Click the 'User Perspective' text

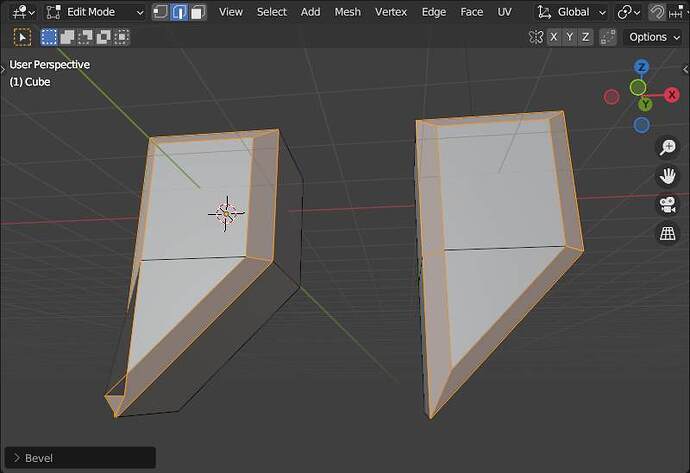[49, 65]
